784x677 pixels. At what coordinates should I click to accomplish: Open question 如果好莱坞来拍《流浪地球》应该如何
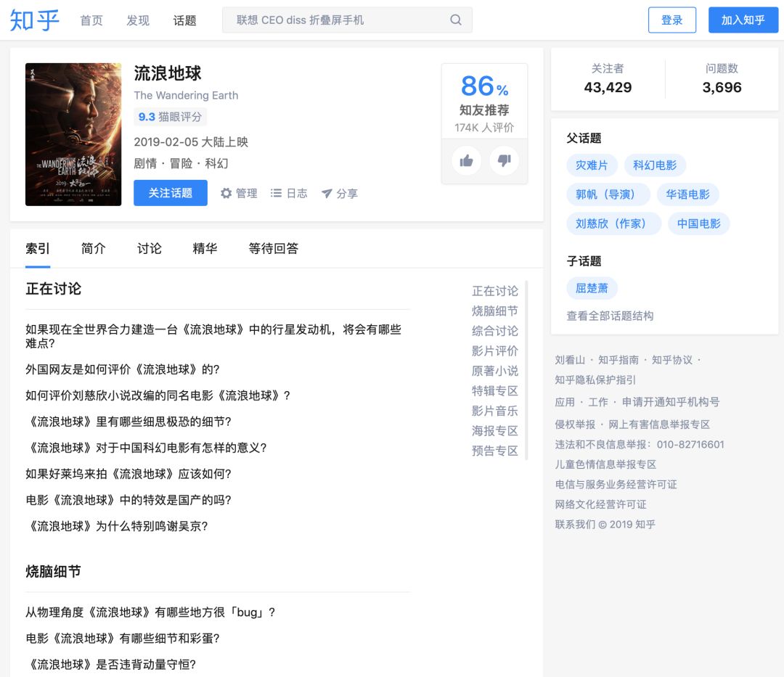[128, 474]
